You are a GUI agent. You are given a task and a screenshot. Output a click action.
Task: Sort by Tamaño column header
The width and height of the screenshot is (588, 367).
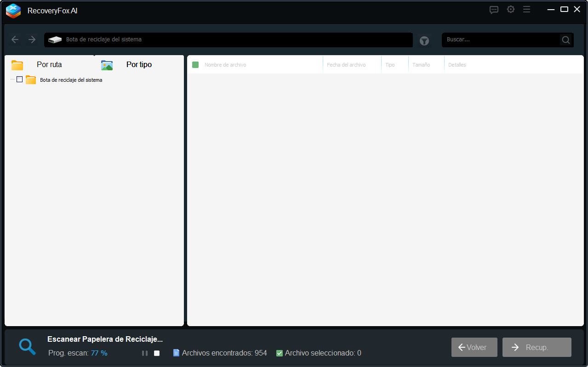(421, 65)
